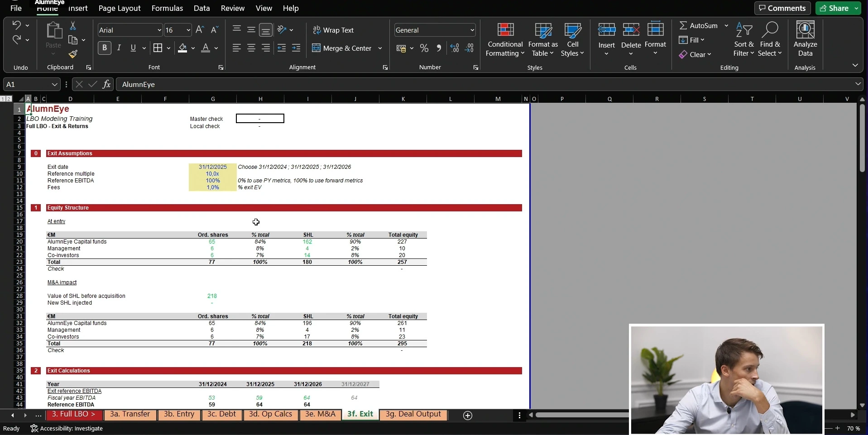This screenshot has width=868, height=435.
Task: Open Format as Table gallery
Action: pos(543,39)
